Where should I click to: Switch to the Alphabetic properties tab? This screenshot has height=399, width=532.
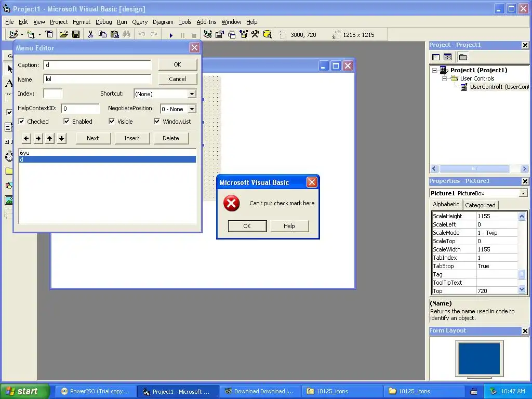pyautogui.click(x=446, y=204)
